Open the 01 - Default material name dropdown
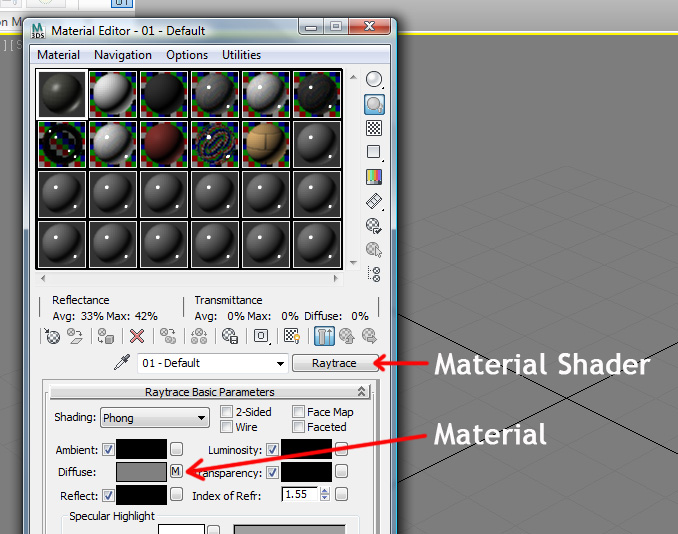 tap(280, 364)
